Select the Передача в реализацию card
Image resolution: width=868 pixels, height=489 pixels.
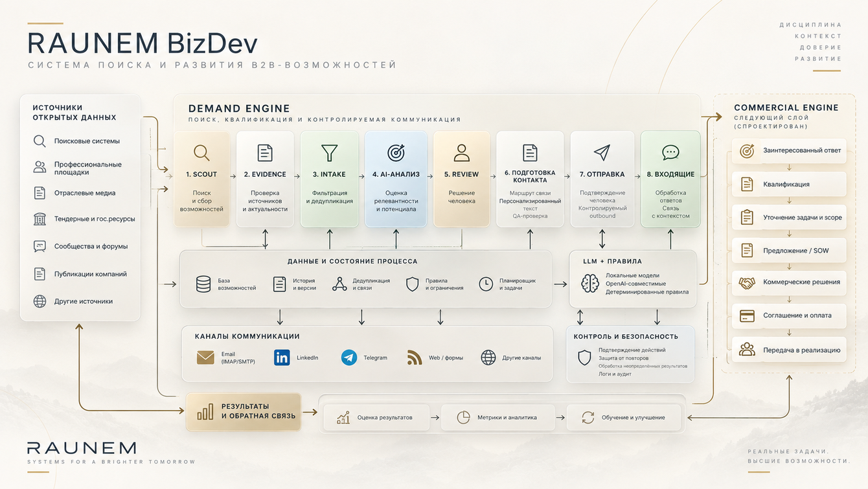tap(789, 350)
